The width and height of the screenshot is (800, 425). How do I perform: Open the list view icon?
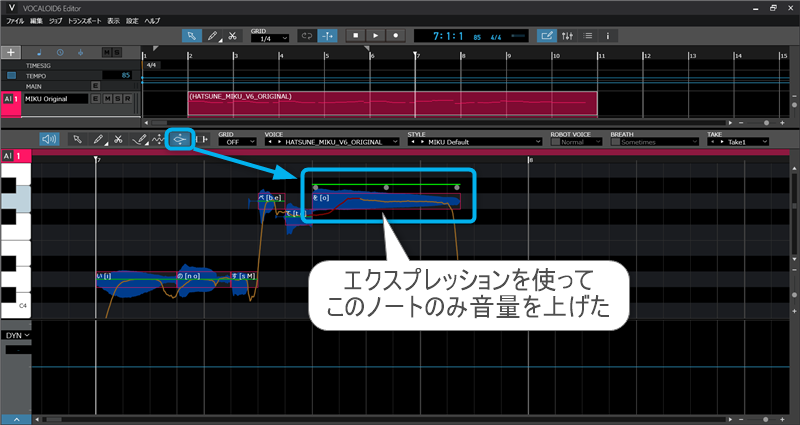point(588,36)
